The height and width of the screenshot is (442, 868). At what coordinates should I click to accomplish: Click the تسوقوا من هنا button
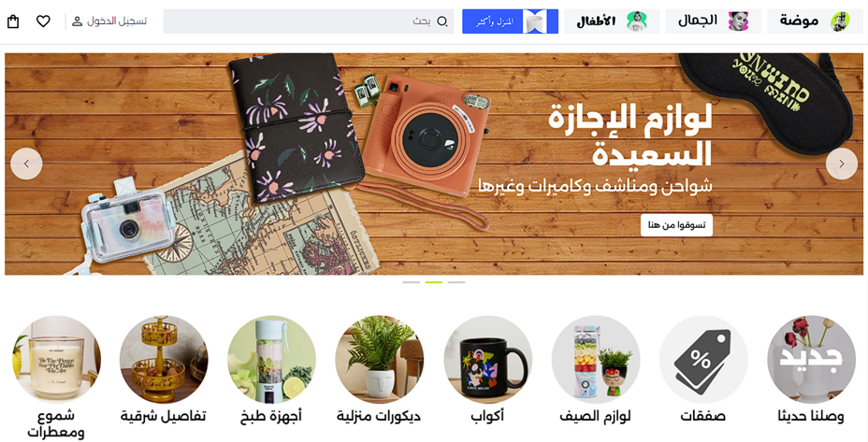pos(676,226)
